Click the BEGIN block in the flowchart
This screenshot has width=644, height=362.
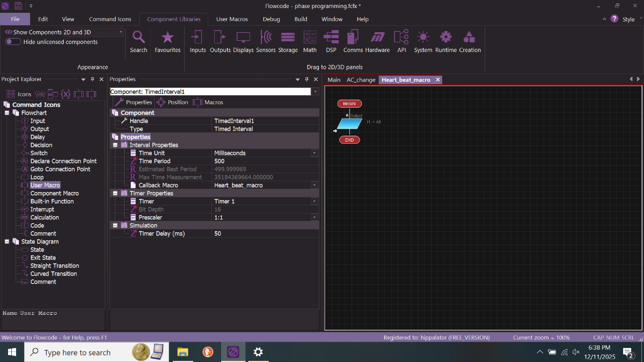pyautogui.click(x=349, y=104)
